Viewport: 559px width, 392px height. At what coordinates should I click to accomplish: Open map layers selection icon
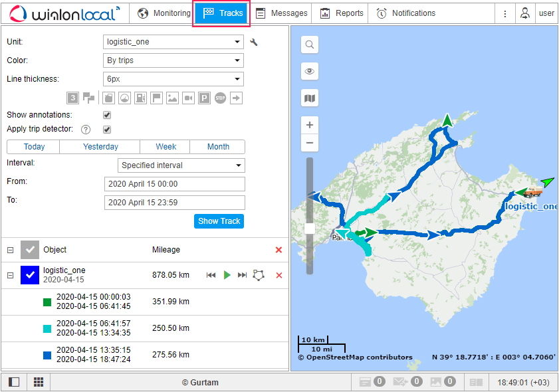point(310,98)
